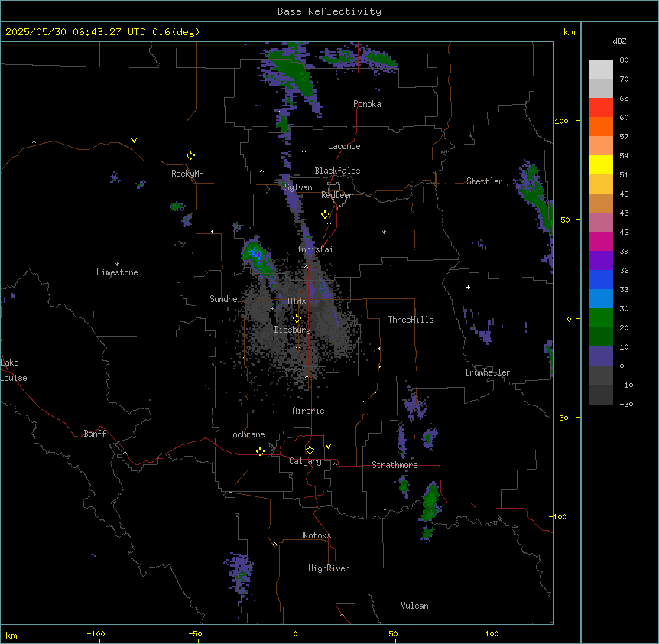659x644 pixels.
Task: Click the yellow V marker northwest of RockyMH
Action: 134,141
